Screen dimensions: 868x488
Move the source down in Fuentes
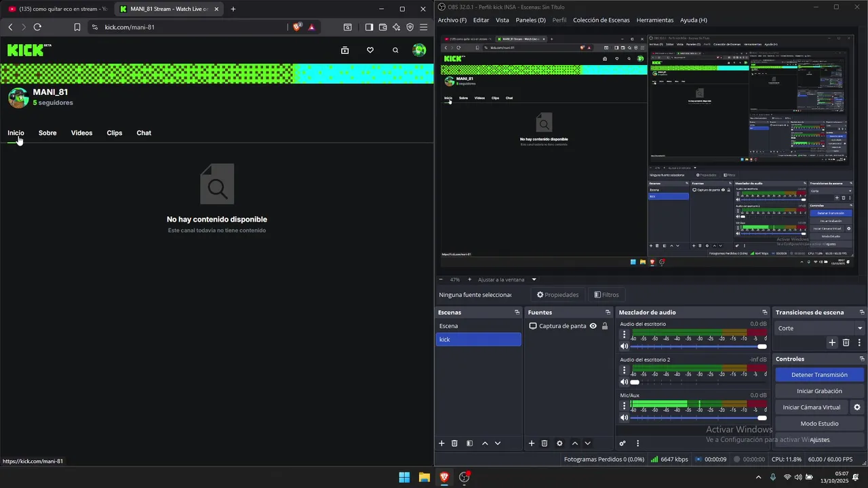[588, 443]
